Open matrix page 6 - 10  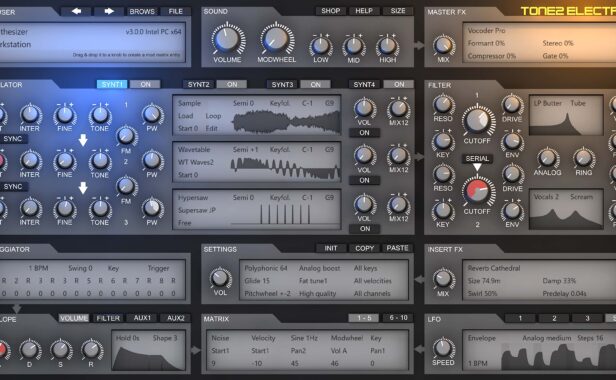pos(398,318)
